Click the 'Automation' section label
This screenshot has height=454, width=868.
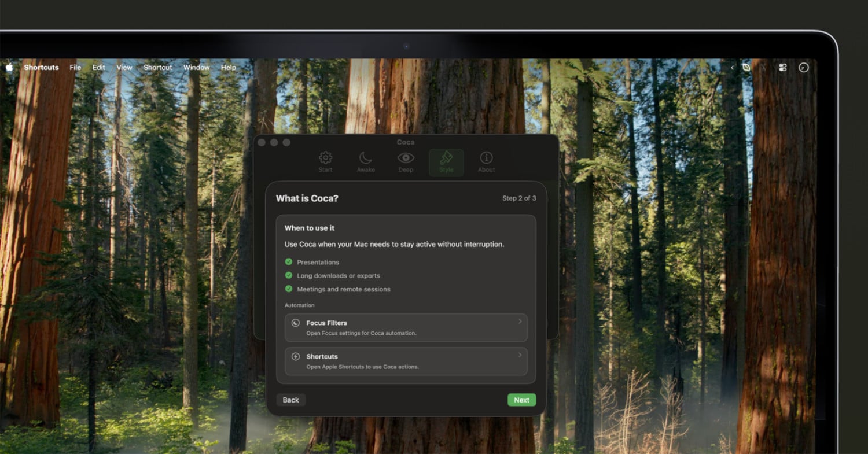click(x=300, y=305)
